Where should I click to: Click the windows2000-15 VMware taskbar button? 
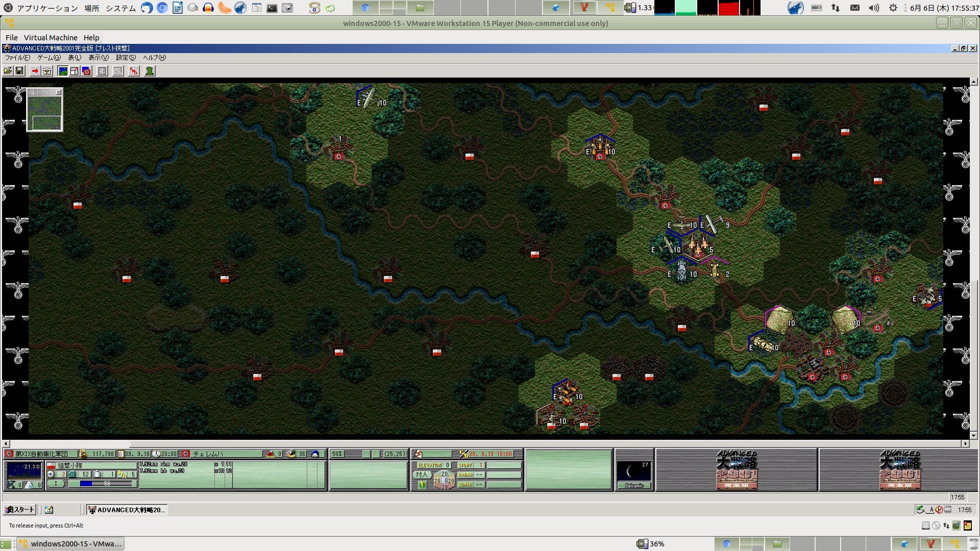pyautogui.click(x=71, y=544)
